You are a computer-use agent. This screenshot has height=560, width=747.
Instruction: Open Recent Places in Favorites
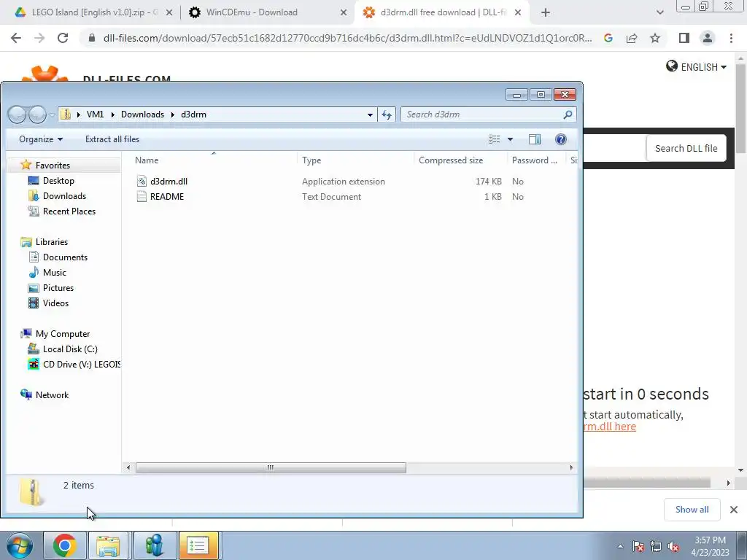tap(69, 211)
